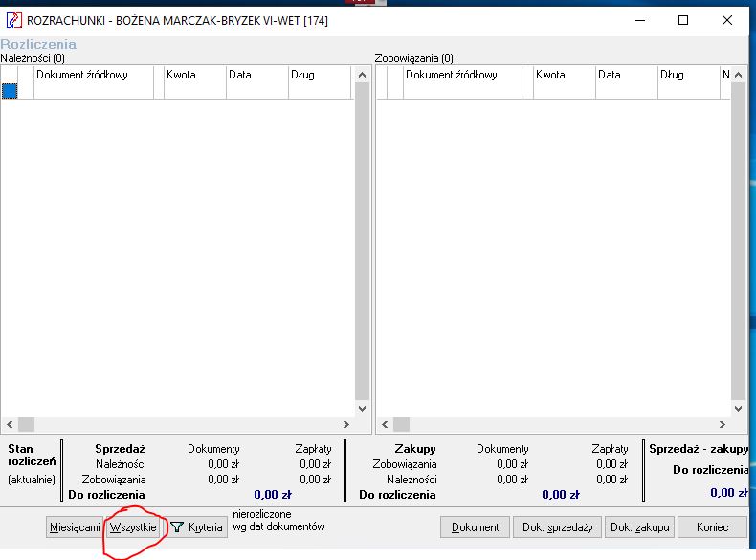
Task: Sort Należności by Dokument źródłowy column
Action: point(93,76)
